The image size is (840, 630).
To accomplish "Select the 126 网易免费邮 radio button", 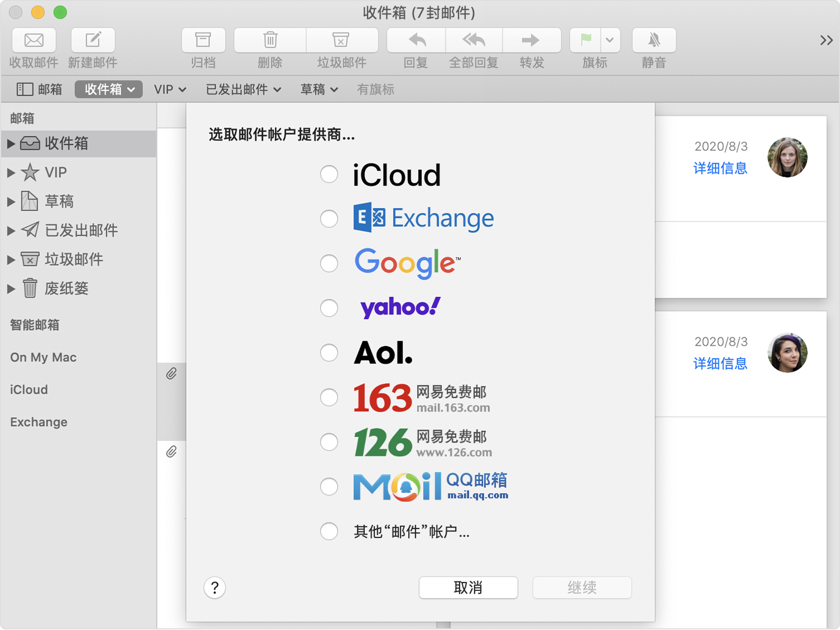I will 329,442.
